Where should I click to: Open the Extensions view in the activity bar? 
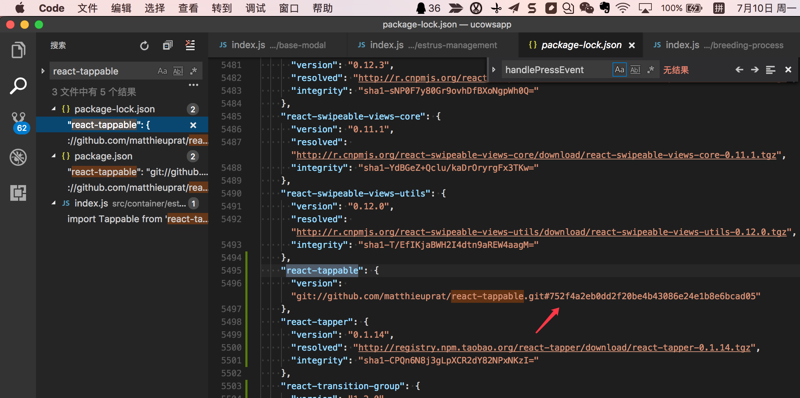click(x=18, y=193)
